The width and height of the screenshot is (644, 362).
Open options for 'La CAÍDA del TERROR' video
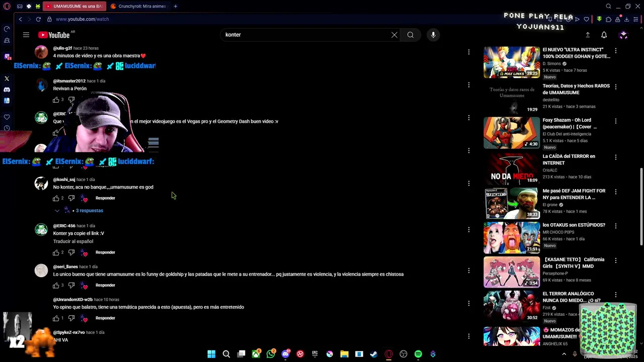click(x=615, y=157)
